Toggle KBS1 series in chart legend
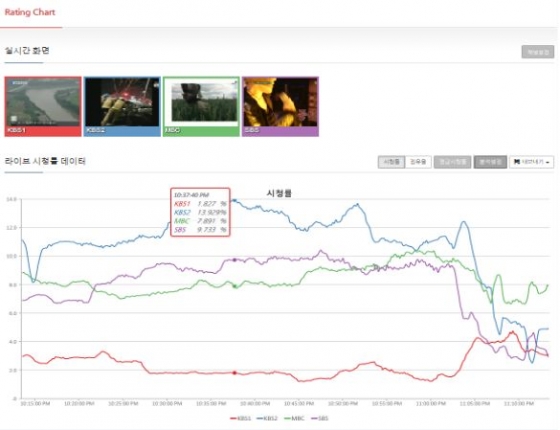 click(241, 418)
